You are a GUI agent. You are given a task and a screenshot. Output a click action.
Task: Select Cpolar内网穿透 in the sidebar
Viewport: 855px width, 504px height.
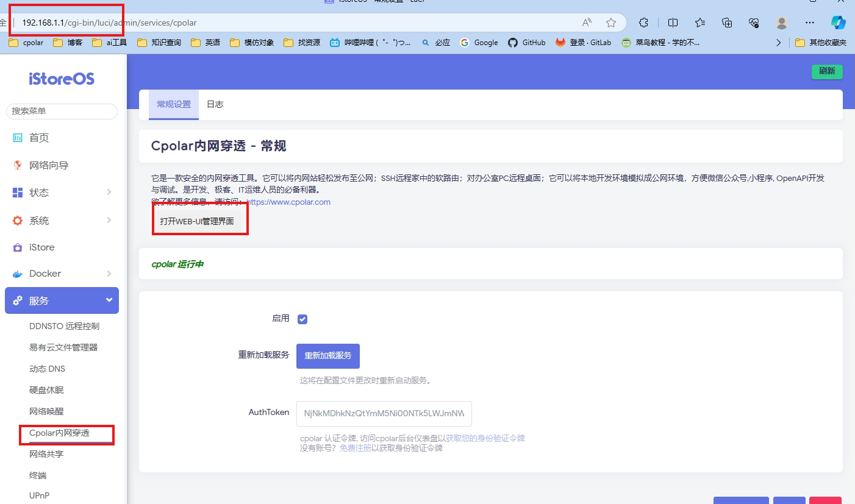(x=59, y=433)
